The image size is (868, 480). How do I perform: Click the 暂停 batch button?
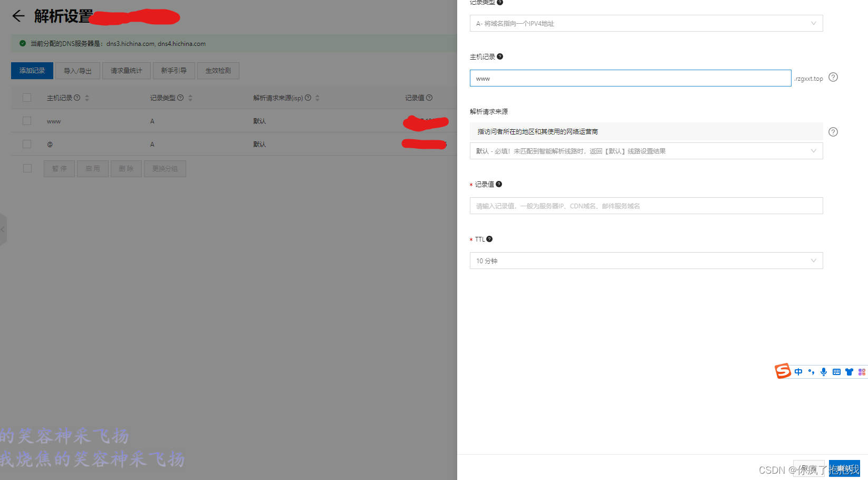59,169
